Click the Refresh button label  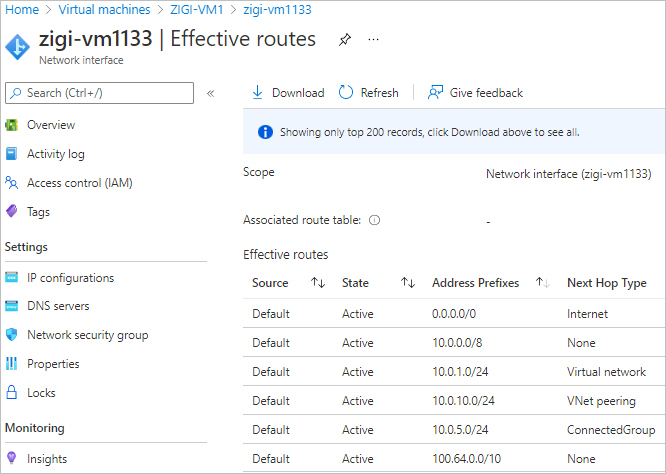pyautogui.click(x=380, y=93)
